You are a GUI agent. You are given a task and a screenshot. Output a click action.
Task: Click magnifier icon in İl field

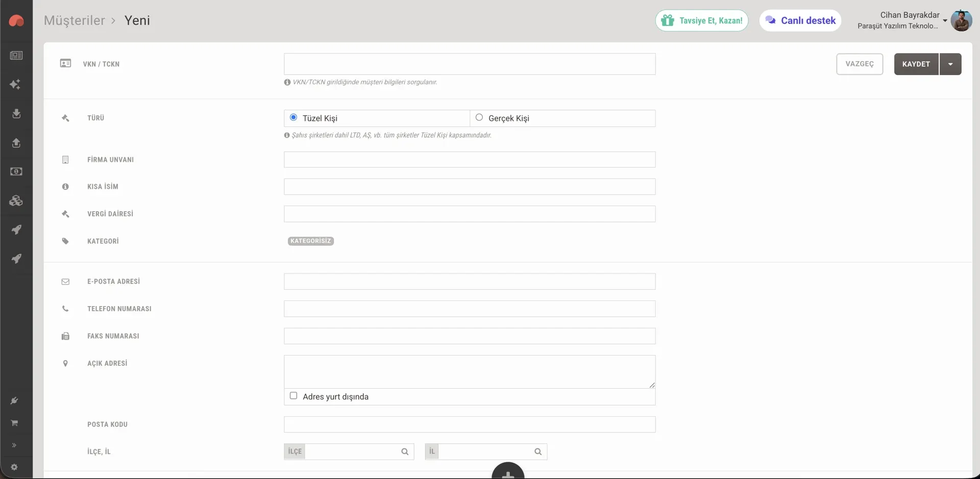click(x=538, y=451)
